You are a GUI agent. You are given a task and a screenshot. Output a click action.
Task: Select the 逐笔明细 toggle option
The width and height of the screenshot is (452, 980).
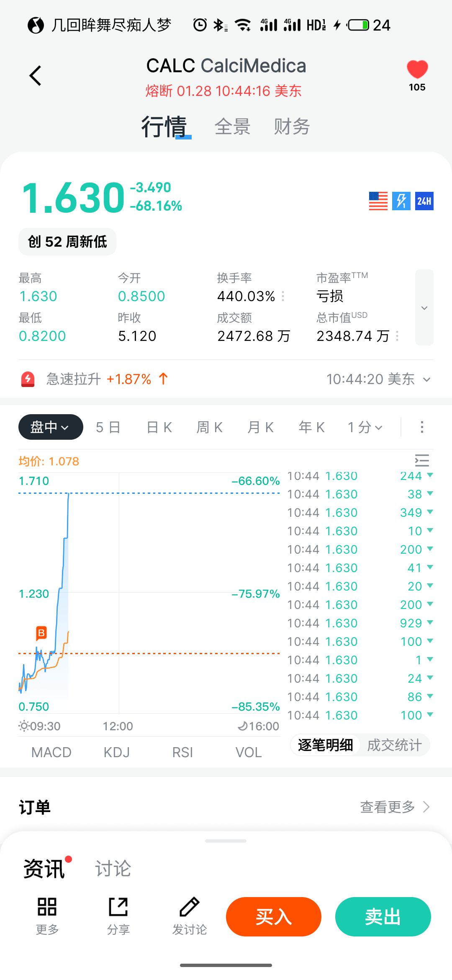point(325,745)
